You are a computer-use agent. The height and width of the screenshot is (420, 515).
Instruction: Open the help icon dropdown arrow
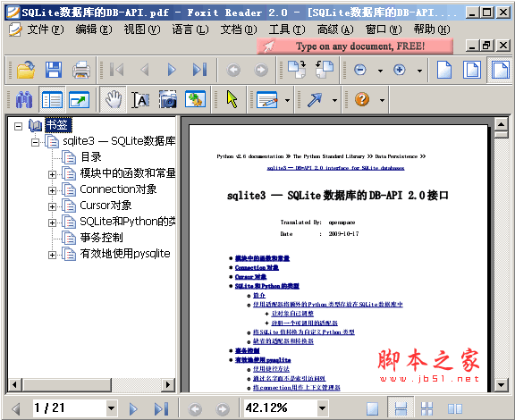click(382, 100)
